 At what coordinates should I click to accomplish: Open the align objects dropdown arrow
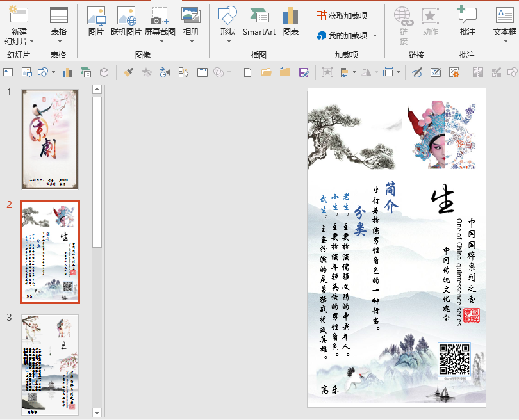pyautogui.click(x=354, y=72)
